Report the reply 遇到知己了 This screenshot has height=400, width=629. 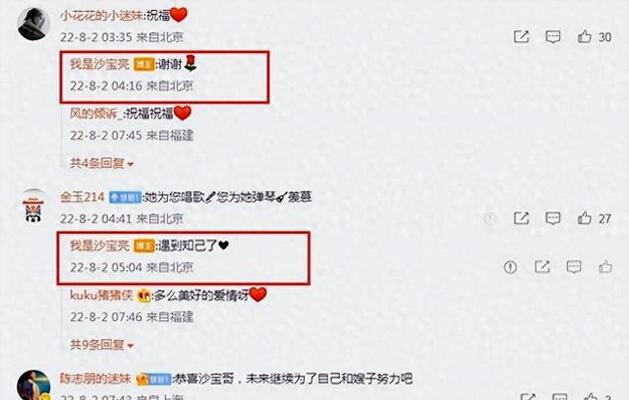[510, 267]
